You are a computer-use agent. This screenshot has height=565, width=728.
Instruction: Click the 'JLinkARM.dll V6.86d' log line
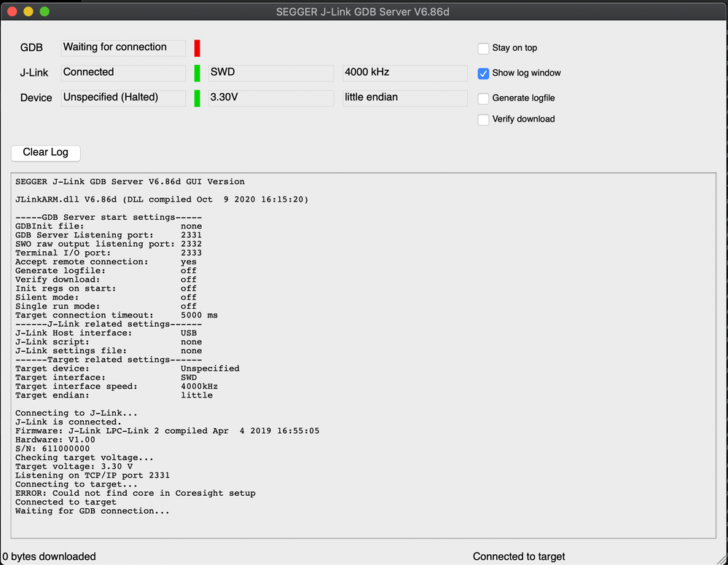pos(162,199)
